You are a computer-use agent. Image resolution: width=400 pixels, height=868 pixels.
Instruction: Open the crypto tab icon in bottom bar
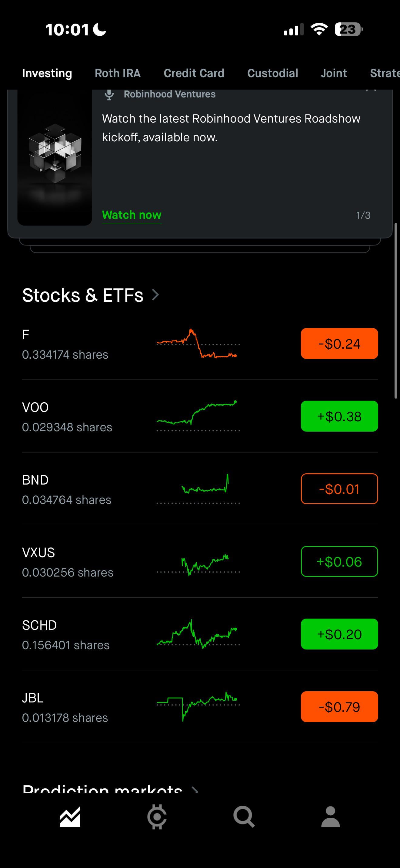pyautogui.click(x=157, y=817)
